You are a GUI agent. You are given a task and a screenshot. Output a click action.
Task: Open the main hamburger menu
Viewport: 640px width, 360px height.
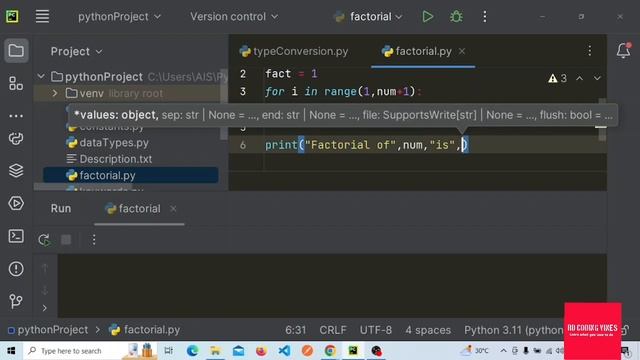42,16
